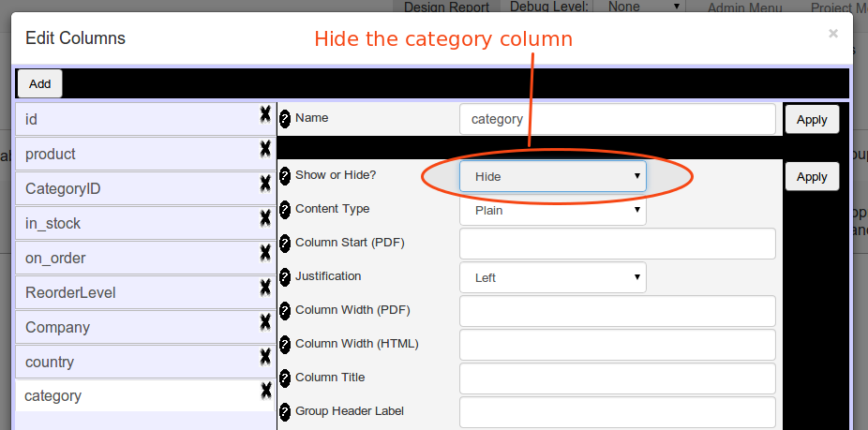
Task: Delete the Company column using X icon
Action: click(265, 322)
